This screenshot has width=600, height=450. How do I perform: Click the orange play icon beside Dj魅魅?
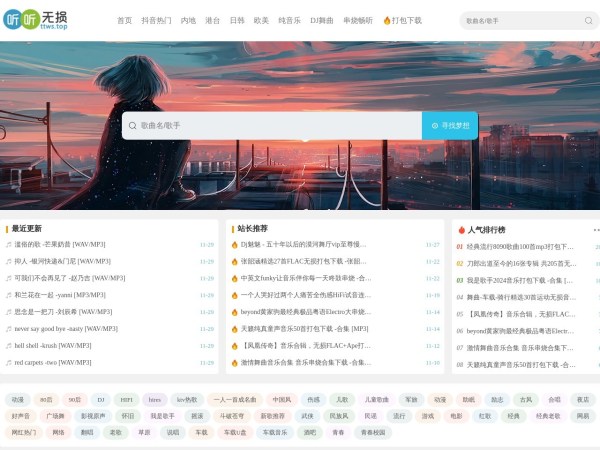point(234,244)
